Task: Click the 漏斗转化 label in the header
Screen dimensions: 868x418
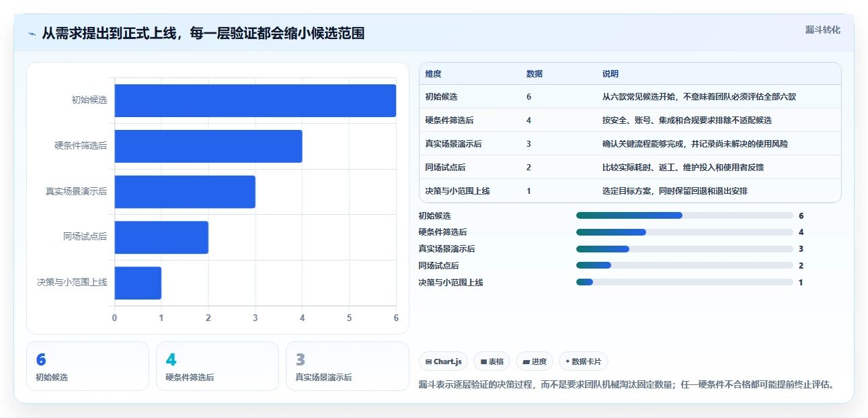Action: 823,30
